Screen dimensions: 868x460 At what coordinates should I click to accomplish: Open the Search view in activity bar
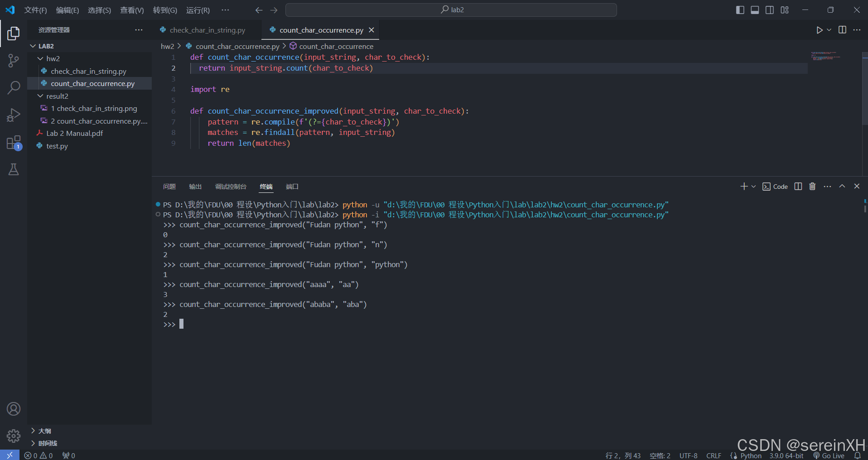(14, 87)
